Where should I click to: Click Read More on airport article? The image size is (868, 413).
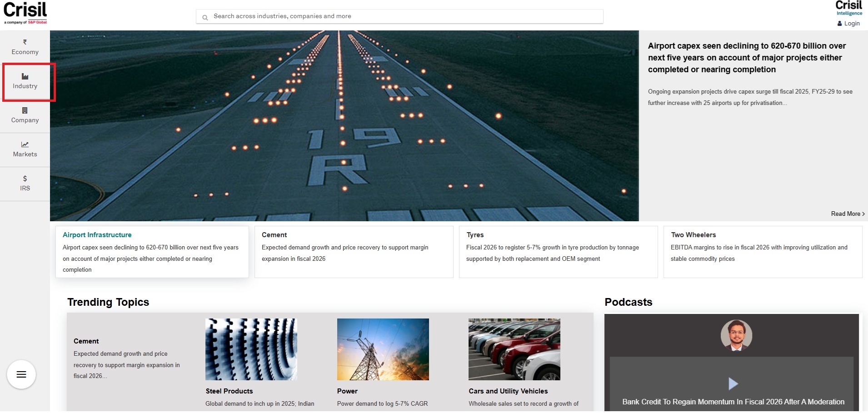pos(847,214)
